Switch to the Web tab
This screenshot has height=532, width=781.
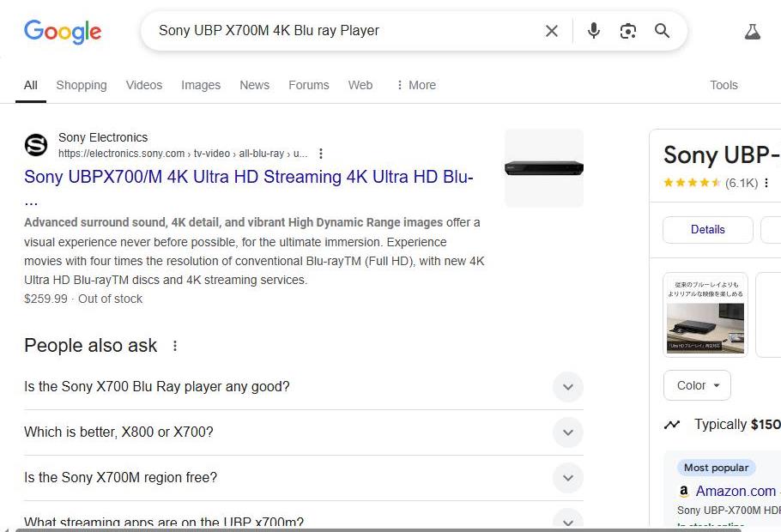coord(360,85)
